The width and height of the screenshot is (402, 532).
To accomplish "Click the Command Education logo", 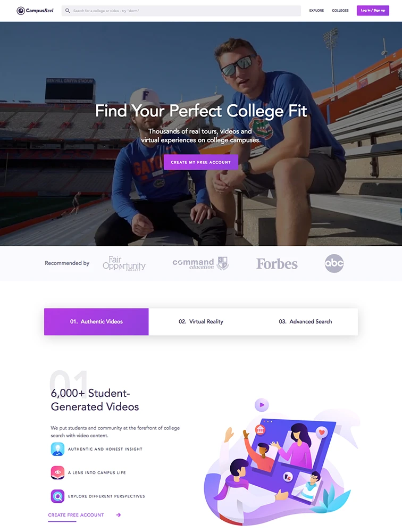I will tap(200, 263).
